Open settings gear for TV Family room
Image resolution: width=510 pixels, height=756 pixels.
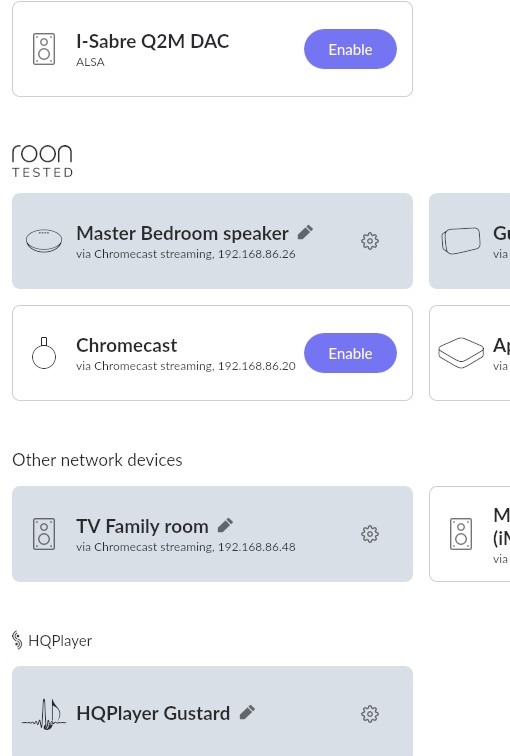point(370,534)
